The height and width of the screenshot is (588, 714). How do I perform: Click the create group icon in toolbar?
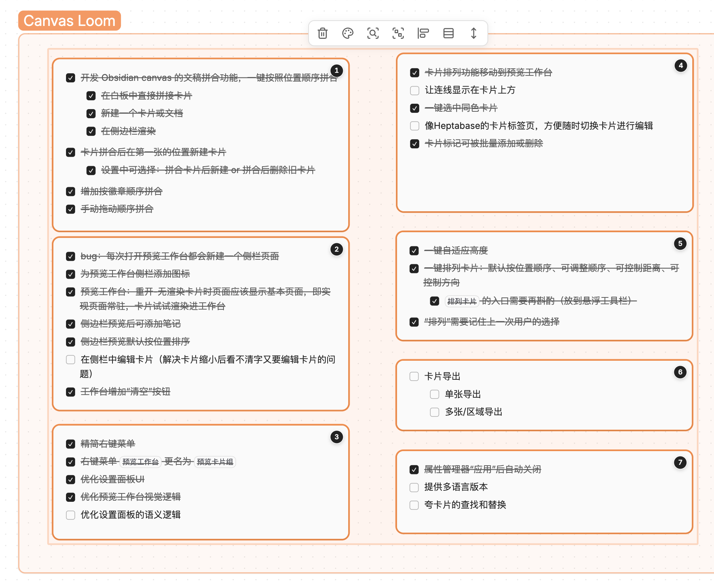click(398, 33)
